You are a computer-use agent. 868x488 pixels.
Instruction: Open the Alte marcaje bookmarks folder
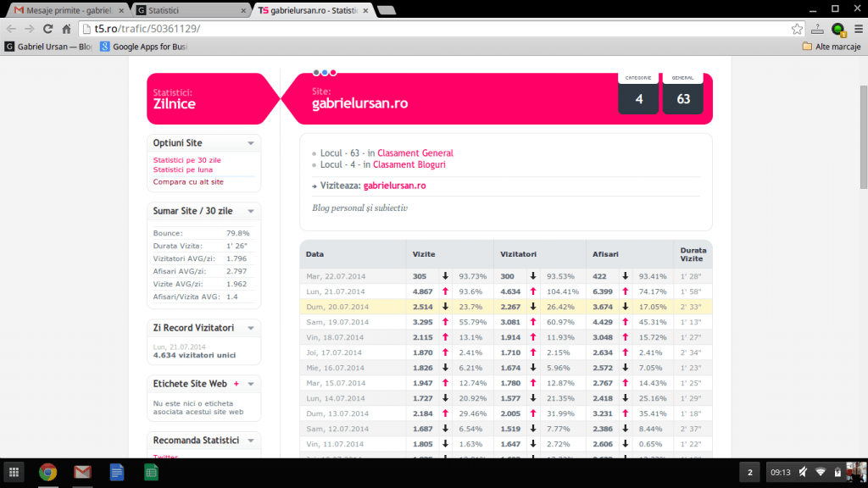pyautogui.click(x=832, y=47)
